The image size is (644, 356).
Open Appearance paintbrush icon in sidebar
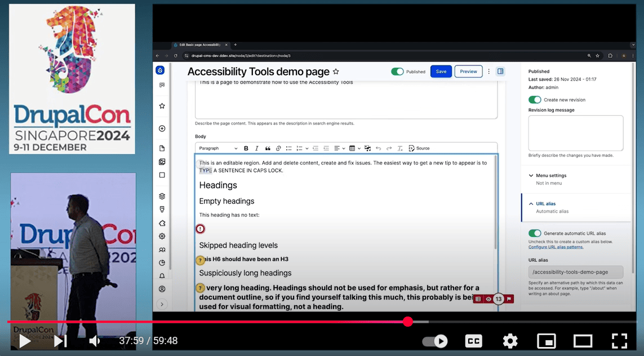pos(162,209)
